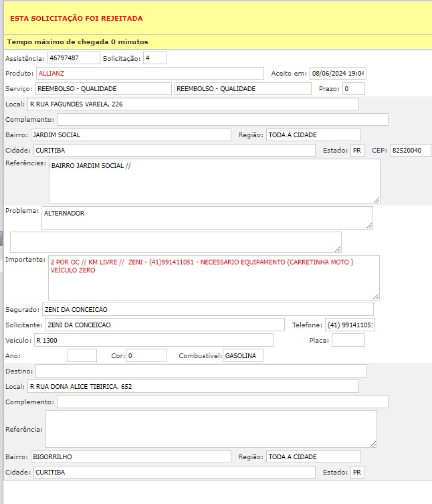Click the Bairro field showing JARDIM SOCIAL

click(x=130, y=135)
